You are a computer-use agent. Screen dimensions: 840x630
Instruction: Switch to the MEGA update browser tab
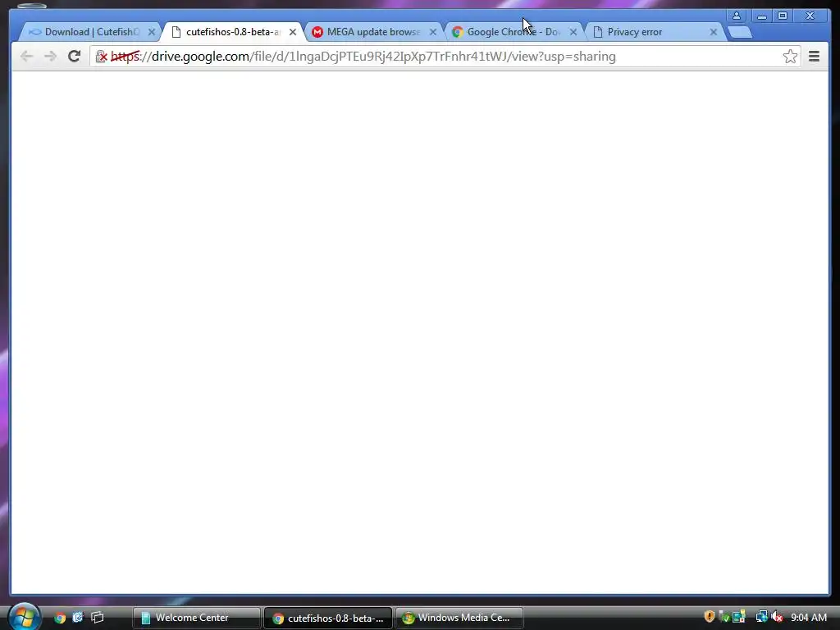373,32
